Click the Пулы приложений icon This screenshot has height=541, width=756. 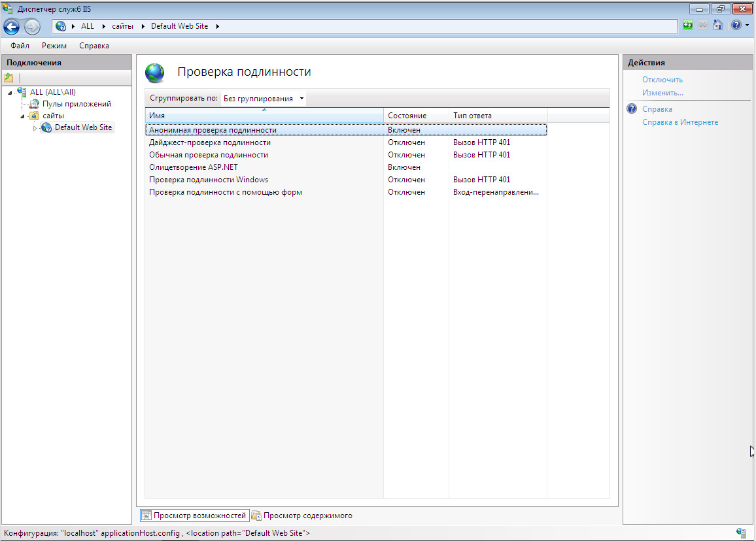pyautogui.click(x=34, y=104)
